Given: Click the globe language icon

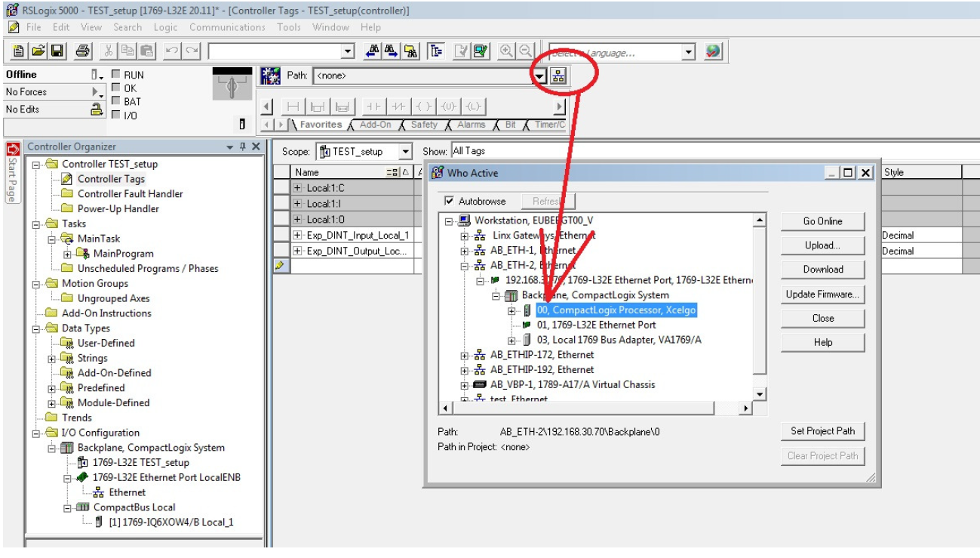Looking at the screenshot, I should coord(713,52).
